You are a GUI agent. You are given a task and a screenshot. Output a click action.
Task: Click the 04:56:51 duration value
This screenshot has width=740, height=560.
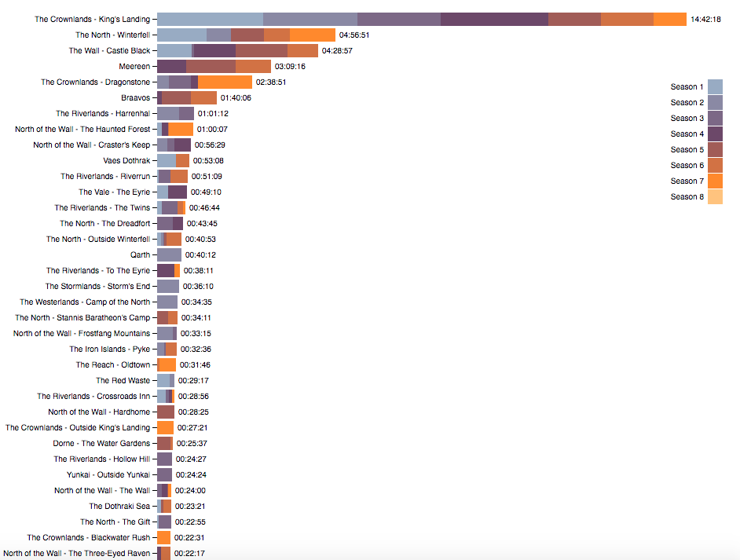click(354, 35)
